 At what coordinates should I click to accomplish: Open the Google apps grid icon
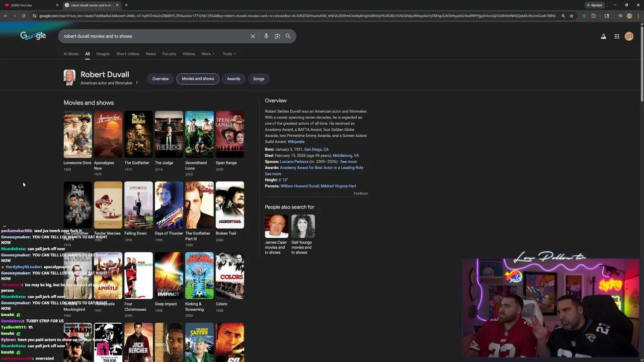[617, 36]
